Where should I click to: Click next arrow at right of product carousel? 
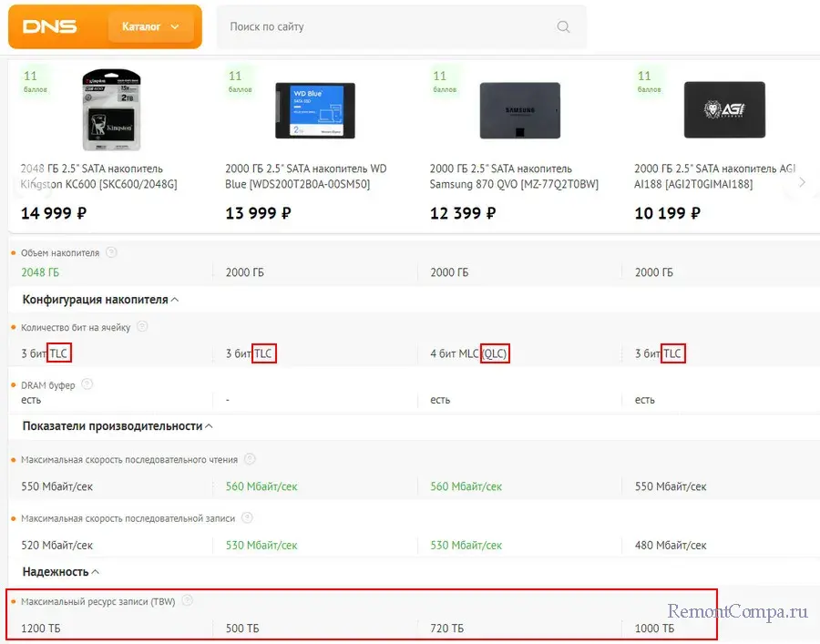point(802,182)
